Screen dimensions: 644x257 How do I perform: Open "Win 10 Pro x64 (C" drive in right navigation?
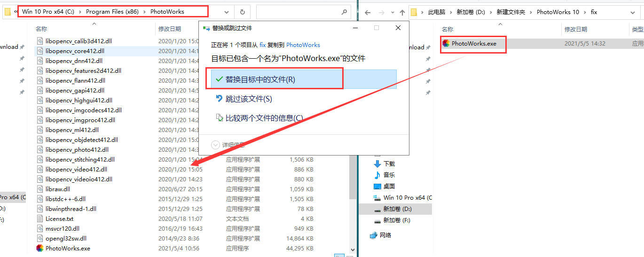pyautogui.click(x=408, y=197)
